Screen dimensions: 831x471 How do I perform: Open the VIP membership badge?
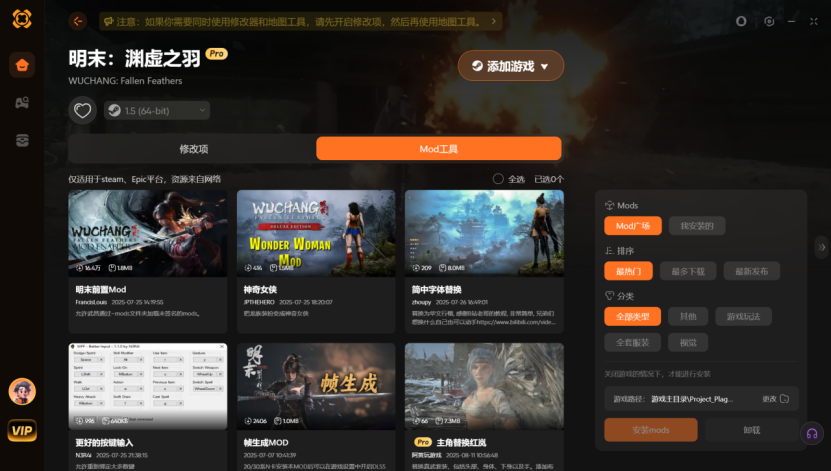click(22, 430)
